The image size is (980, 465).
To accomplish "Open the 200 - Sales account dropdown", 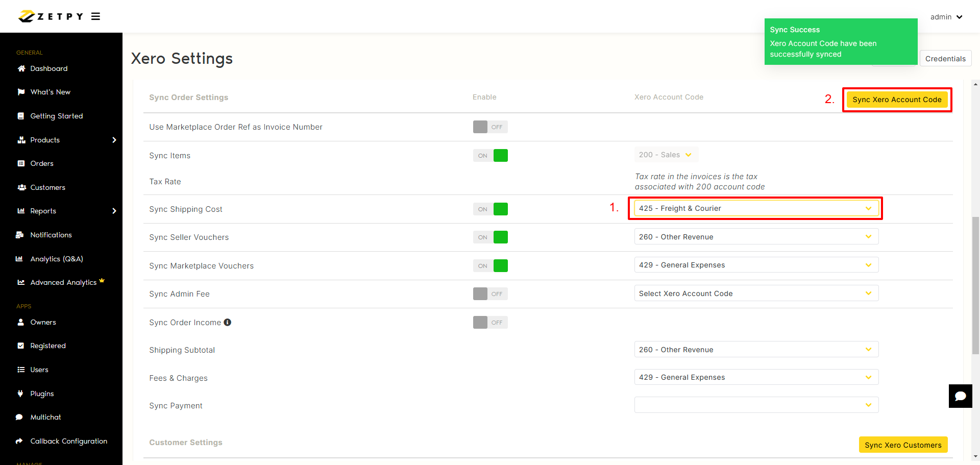I will [x=666, y=155].
